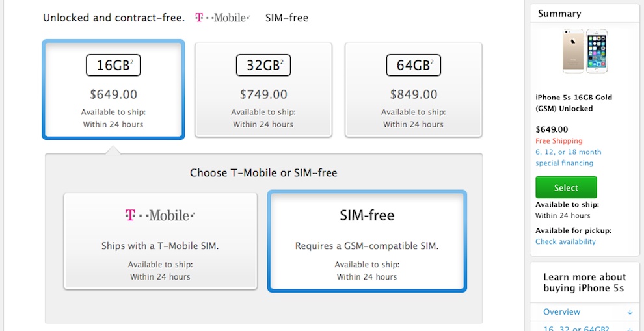Click the gold iPhone 5s summary image
The image size is (644, 331).
[585, 52]
